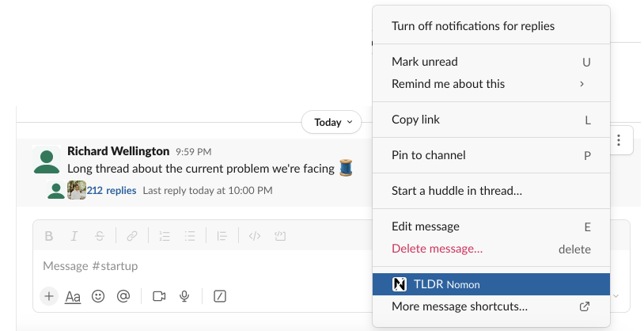Viewport: 644px width, 331px height.
Task: Toggle the Aa formatting toolbar visibility
Action: 73,296
